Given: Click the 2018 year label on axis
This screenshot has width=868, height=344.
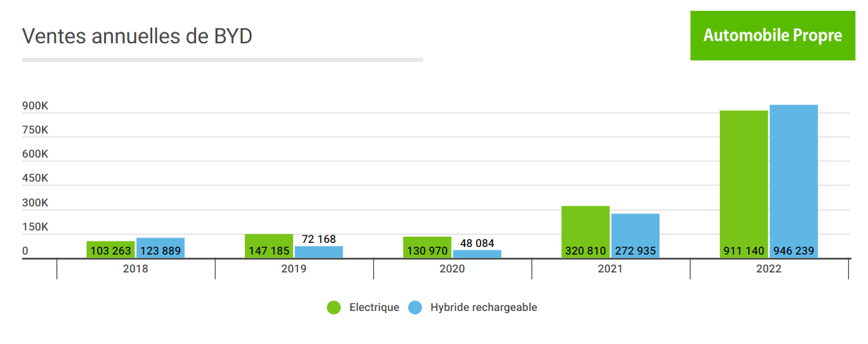Looking at the screenshot, I should click(x=136, y=269).
